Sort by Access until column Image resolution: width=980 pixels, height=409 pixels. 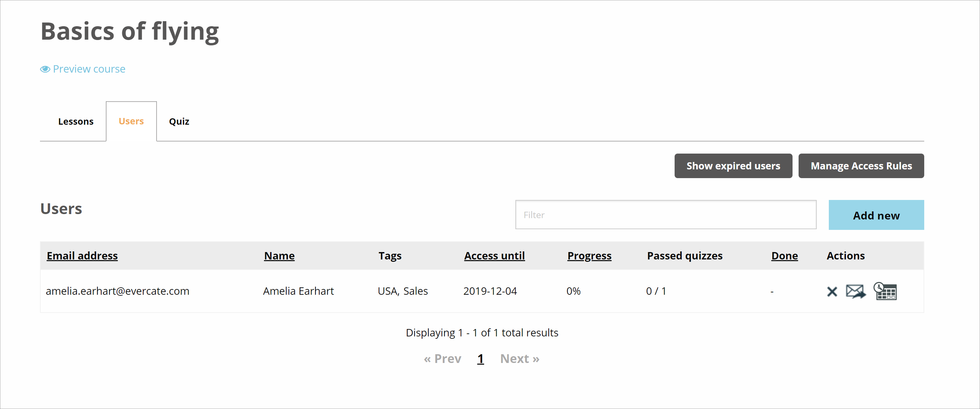494,256
